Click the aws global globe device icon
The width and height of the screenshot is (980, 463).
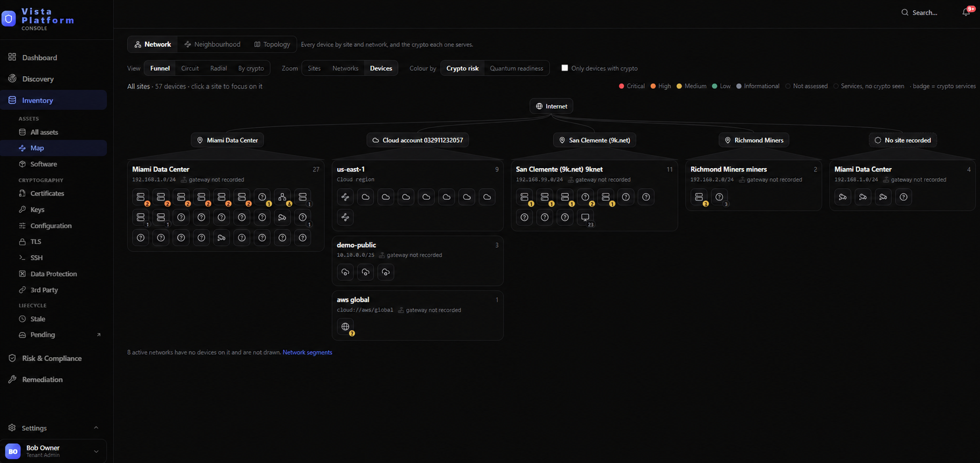pyautogui.click(x=345, y=327)
